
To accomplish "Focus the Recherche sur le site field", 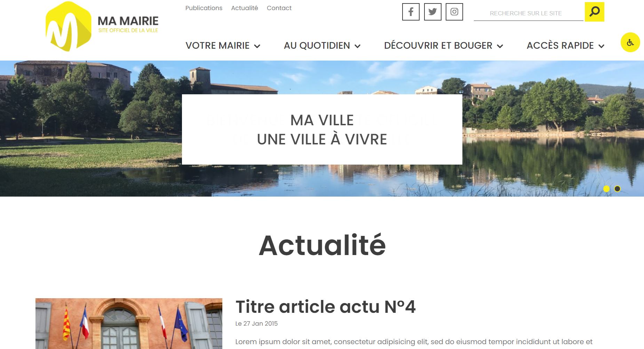I will coord(528,13).
